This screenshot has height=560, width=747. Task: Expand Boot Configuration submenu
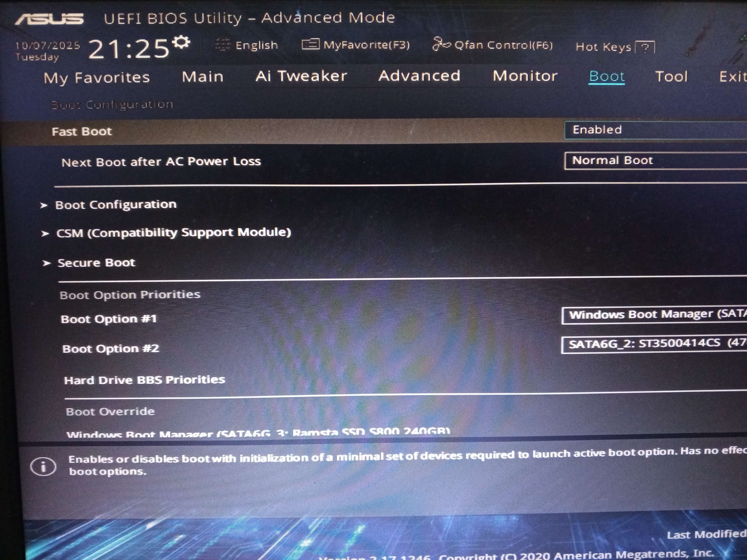115,204
